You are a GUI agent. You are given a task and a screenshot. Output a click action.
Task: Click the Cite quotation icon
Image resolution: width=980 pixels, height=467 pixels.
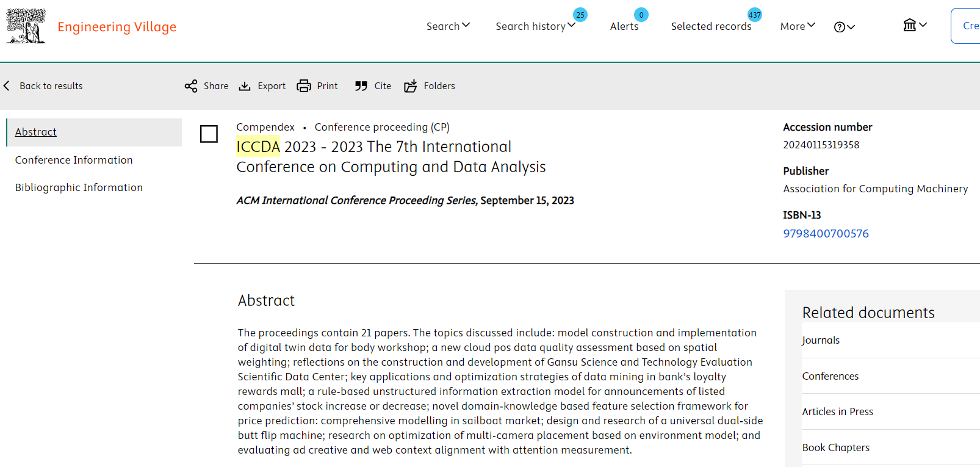[361, 86]
